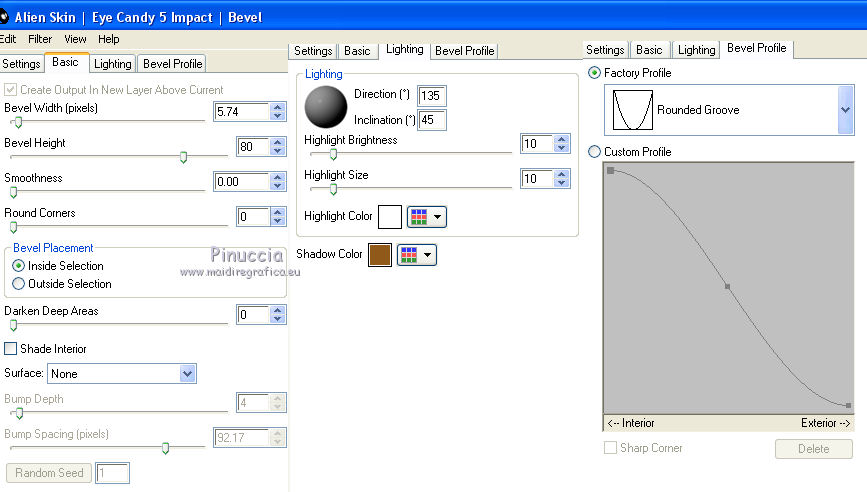
Task: Click the lighting direction sphere preview
Action: [326, 107]
